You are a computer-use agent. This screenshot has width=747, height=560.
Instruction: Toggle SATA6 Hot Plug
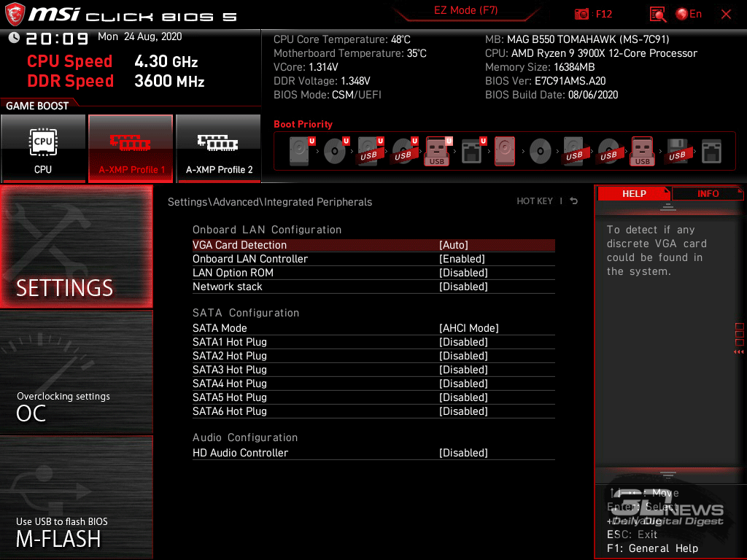(x=373, y=411)
